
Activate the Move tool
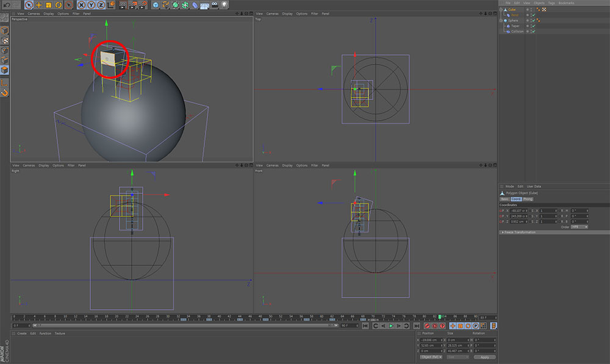[x=38, y=5]
